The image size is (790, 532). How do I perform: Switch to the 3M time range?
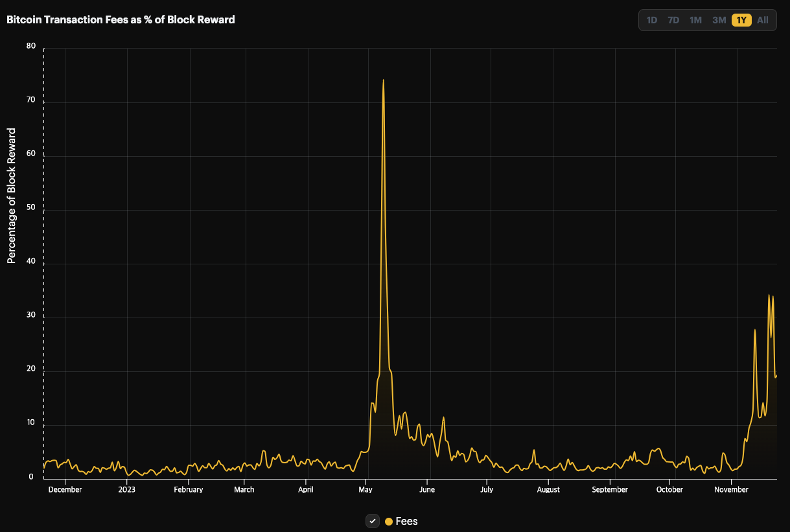[719, 20]
